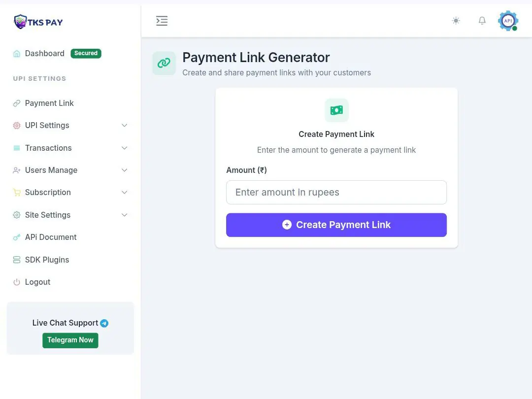Switch light/dark theme with sun icon
Screen dimensions: 532x399
click(456, 21)
